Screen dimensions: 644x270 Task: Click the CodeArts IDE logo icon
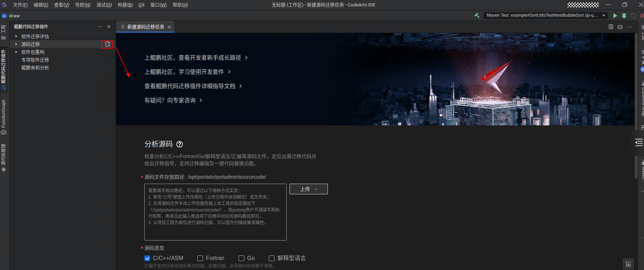(x=4, y=5)
